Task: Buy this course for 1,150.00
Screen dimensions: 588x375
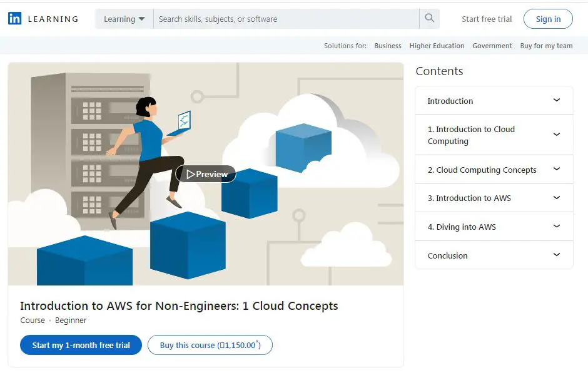Action: [210, 345]
